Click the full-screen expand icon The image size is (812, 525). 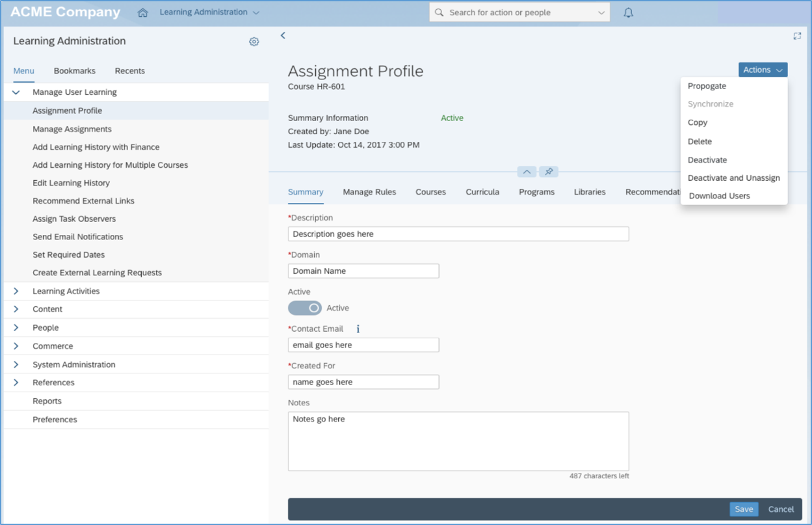[797, 36]
